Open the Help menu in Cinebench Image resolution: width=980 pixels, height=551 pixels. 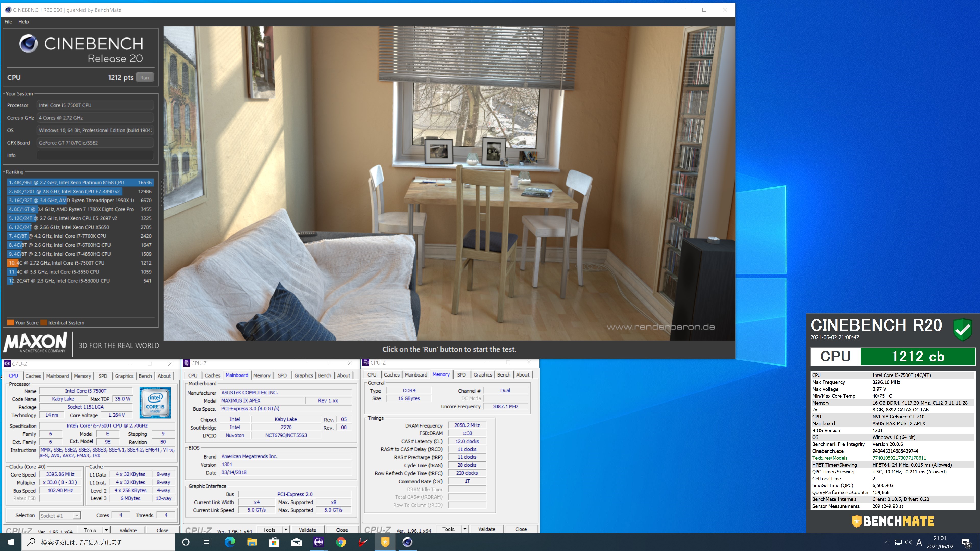(x=23, y=22)
